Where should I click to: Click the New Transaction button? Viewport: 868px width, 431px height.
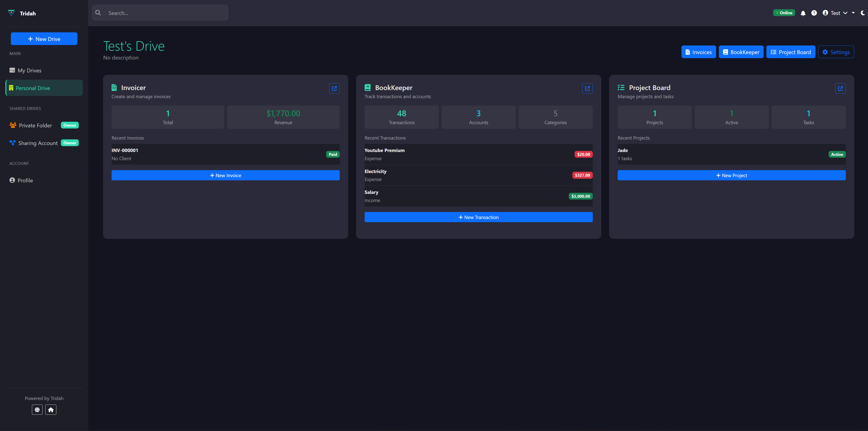[x=478, y=217]
